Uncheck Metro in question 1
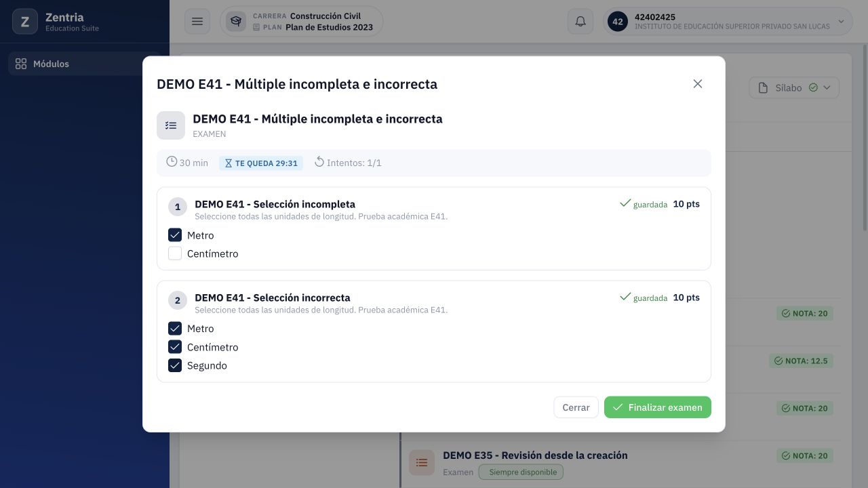The image size is (868, 488). (175, 235)
